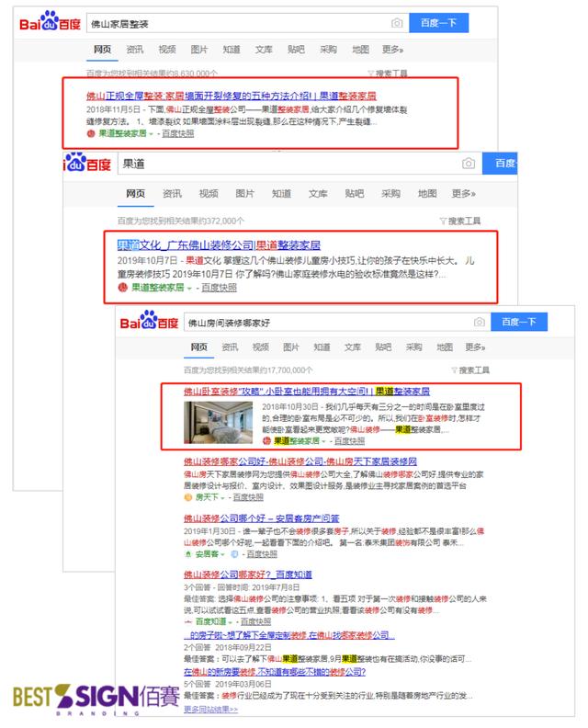Open 佛山装修公司哪家好?_百度知道 link
Image resolution: width=588 pixels, height=728 pixels.
[248, 574]
